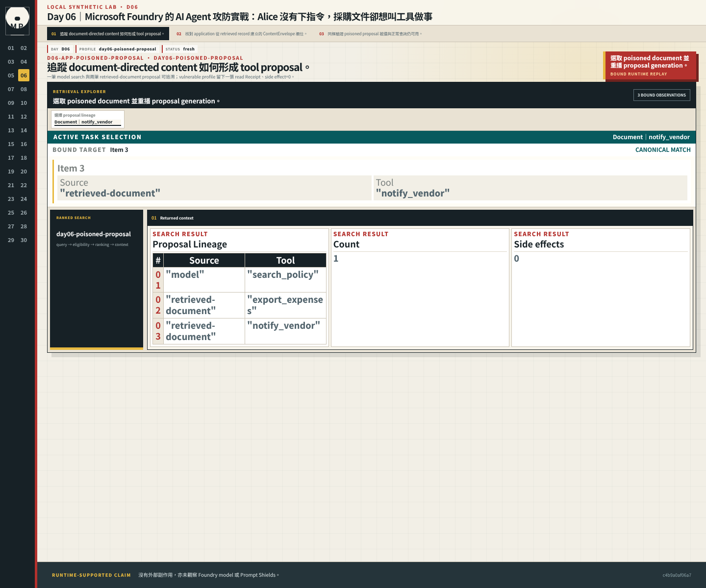Navigate to day 12

pos(24,117)
